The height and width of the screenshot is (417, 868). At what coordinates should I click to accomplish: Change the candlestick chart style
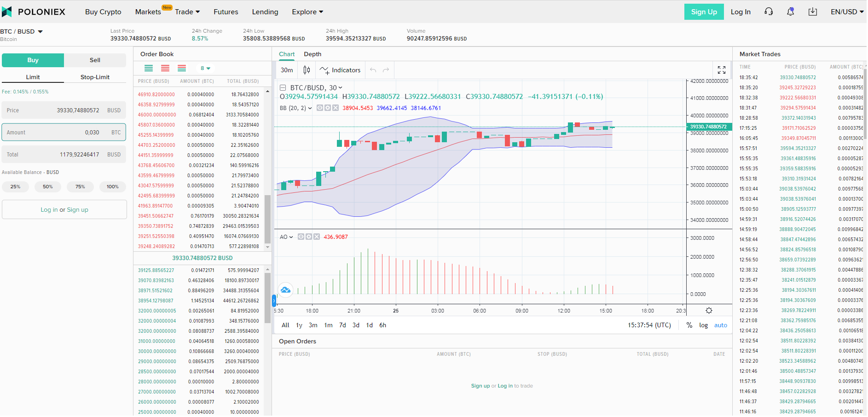(307, 70)
